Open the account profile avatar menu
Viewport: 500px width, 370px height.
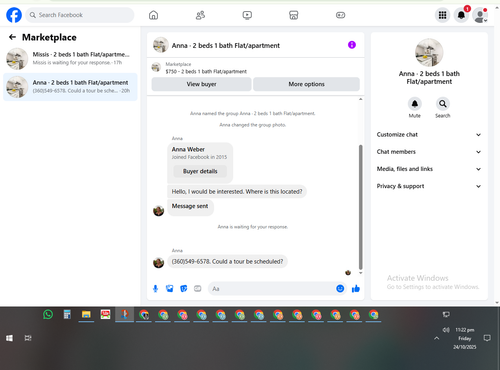click(x=480, y=15)
